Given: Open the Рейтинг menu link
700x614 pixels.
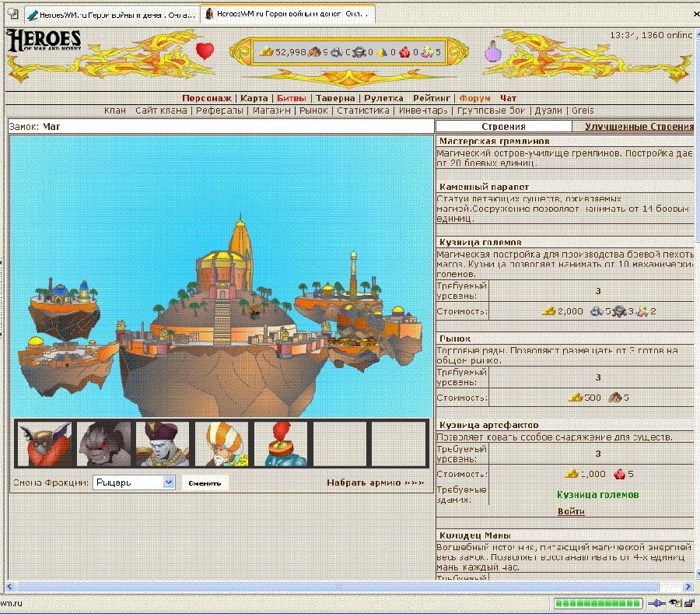Looking at the screenshot, I should coord(432,98).
